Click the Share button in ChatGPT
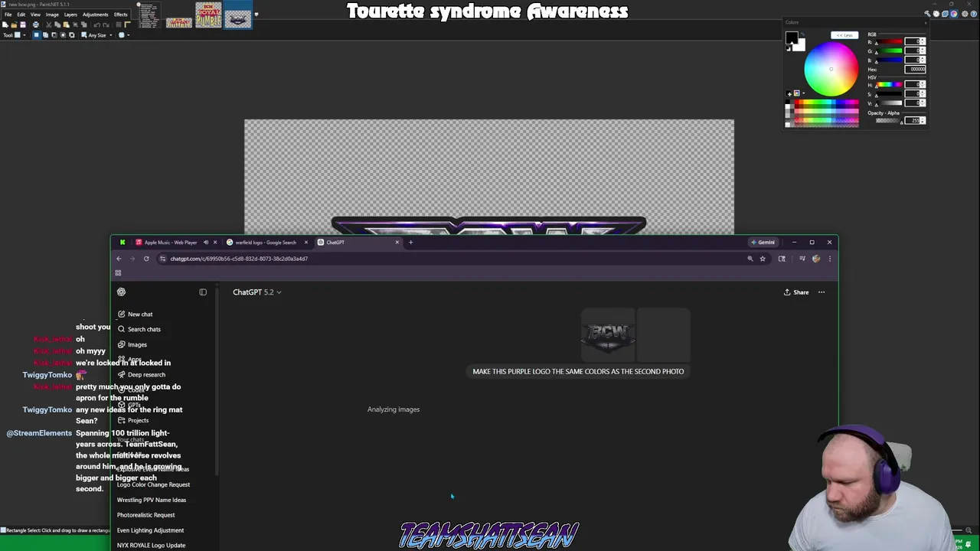Viewport: 980px width, 551px height. point(796,292)
